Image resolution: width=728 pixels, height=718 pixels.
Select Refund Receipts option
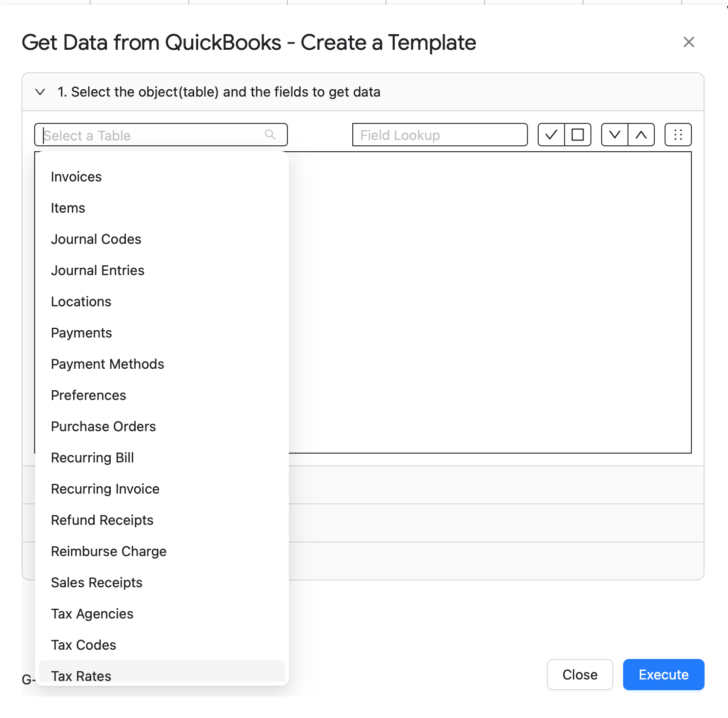tap(162, 520)
